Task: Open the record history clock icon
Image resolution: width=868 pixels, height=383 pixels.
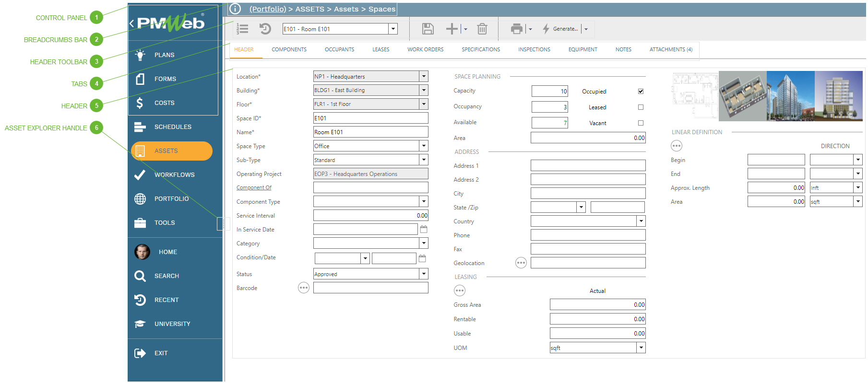Action: click(x=265, y=29)
